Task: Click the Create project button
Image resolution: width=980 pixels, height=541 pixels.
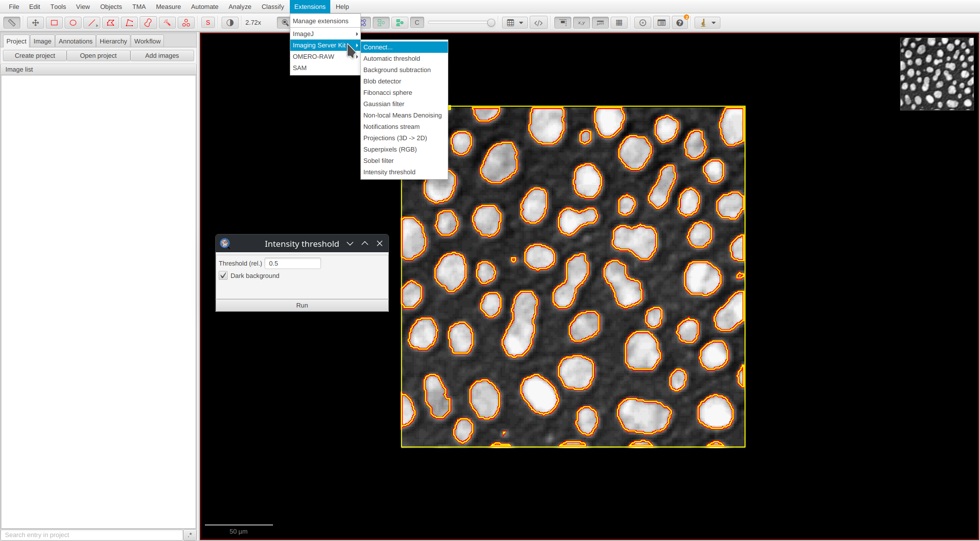Action: pos(35,56)
